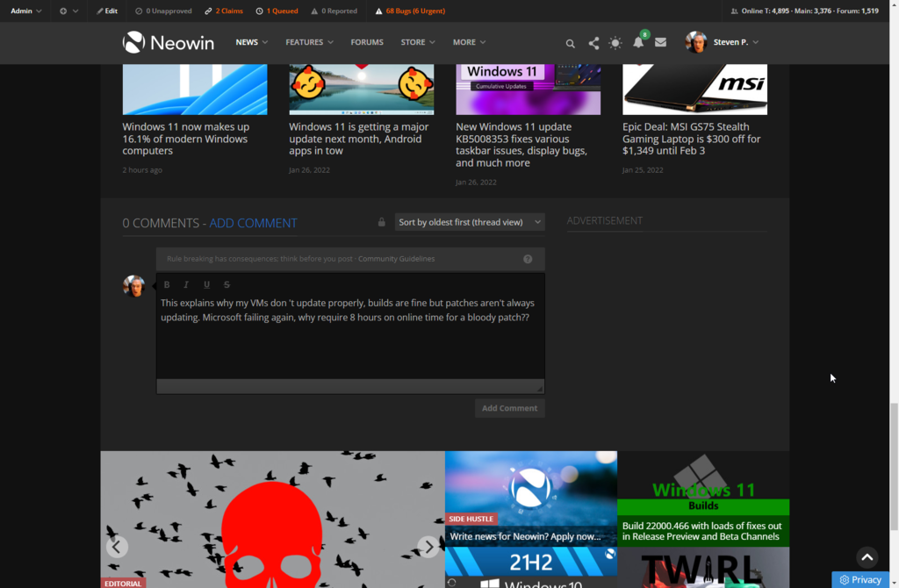Screen dimensions: 899x588
Task: Expand the NEWS menu
Action: pyautogui.click(x=252, y=42)
